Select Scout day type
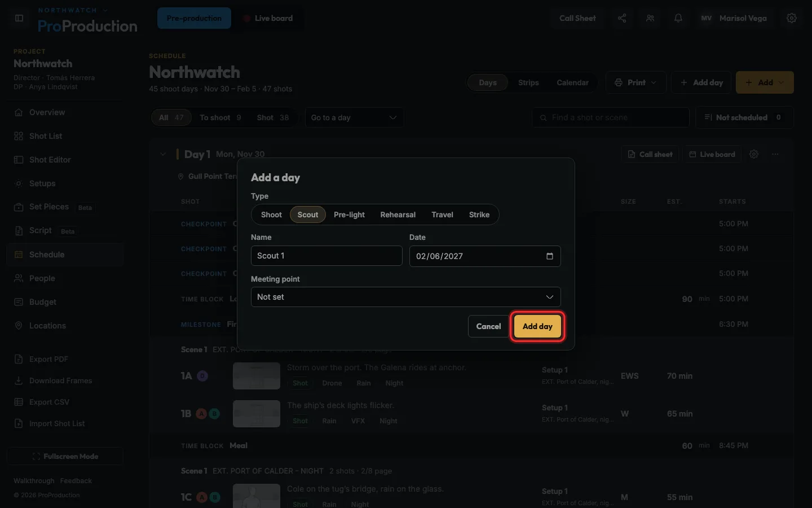This screenshot has width=812, height=508. click(x=308, y=214)
